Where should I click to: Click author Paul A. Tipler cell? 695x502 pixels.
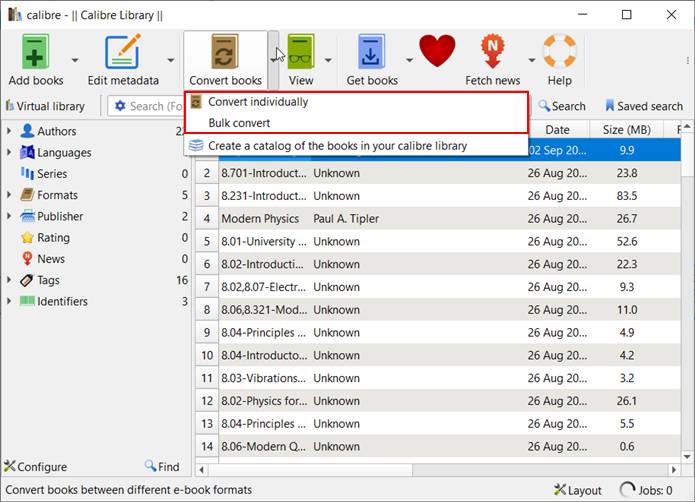[346, 218]
